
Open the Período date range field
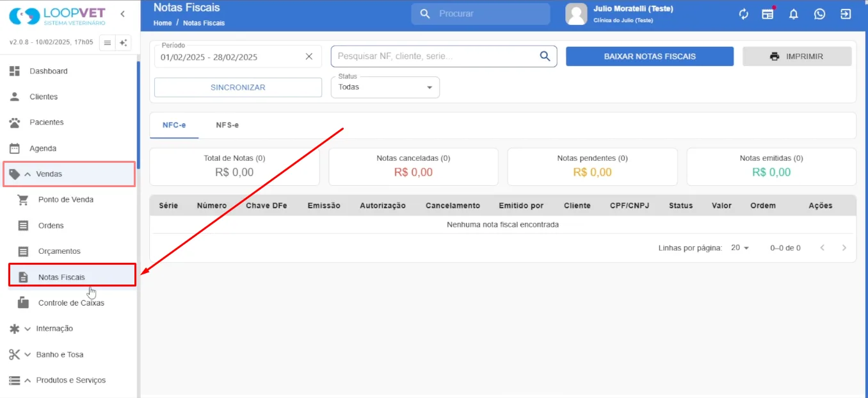238,56
